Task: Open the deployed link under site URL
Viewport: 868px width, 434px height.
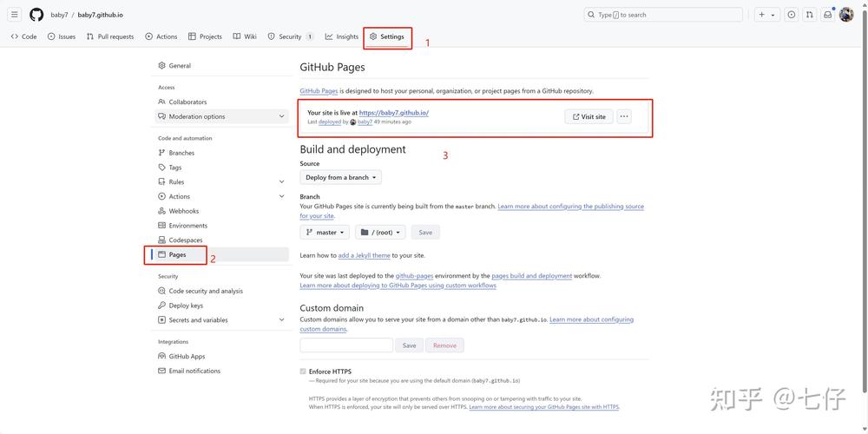Action: (x=330, y=122)
